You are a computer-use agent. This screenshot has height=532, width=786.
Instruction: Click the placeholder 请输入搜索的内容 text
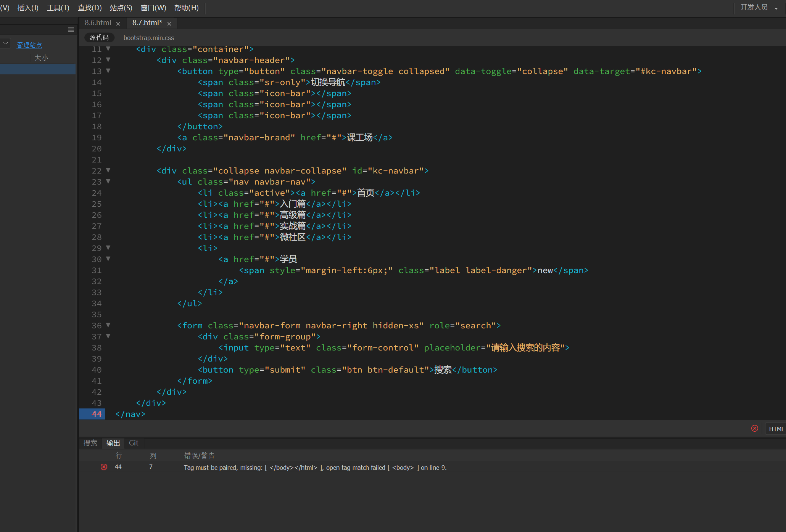pos(525,347)
